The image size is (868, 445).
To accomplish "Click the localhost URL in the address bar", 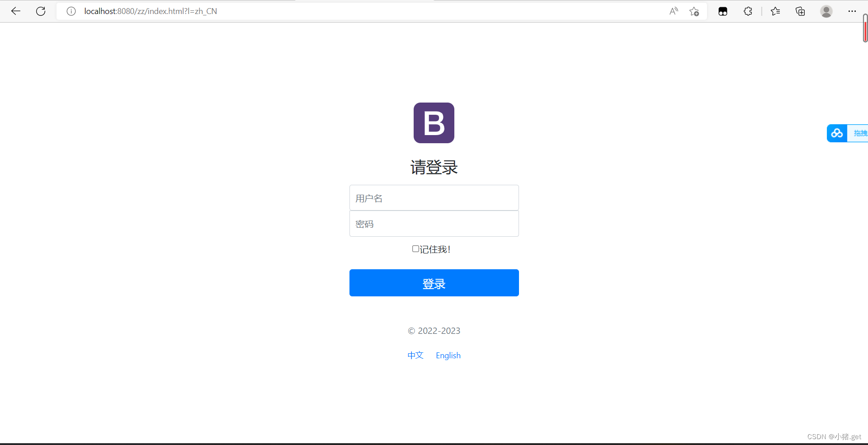I will tap(151, 11).
